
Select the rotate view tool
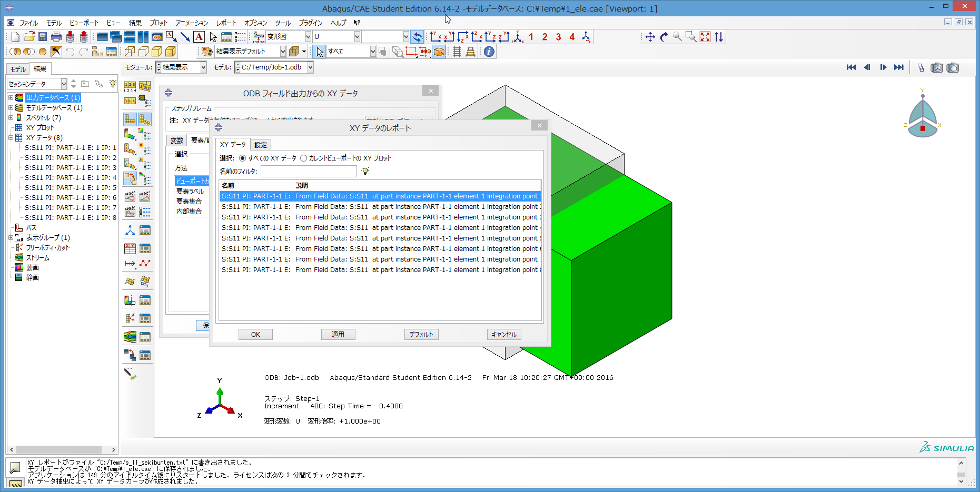click(664, 37)
